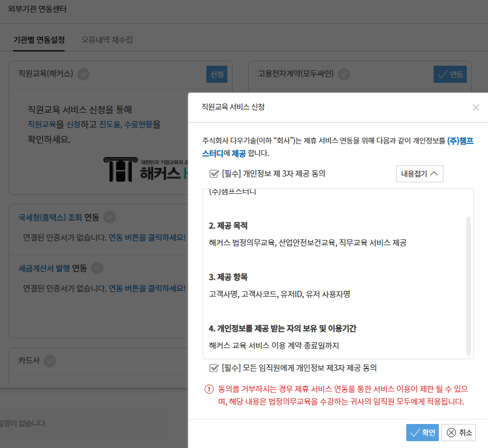Click the red warning icon in notice
The width and height of the screenshot is (488, 448).
(x=209, y=390)
